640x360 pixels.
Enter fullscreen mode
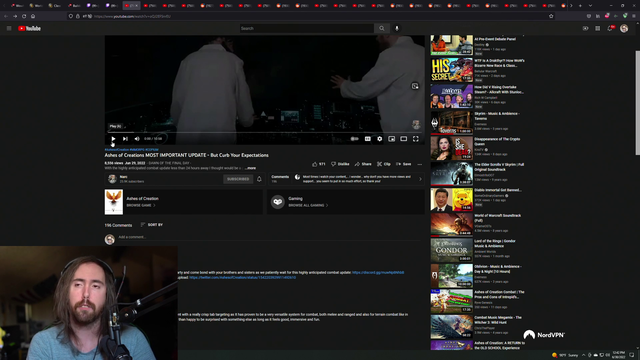[416, 139]
